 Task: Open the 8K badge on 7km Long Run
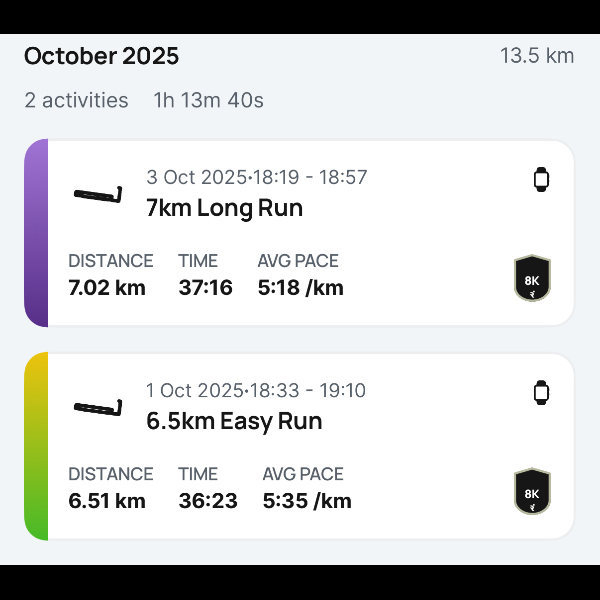[x=531, y=279]
